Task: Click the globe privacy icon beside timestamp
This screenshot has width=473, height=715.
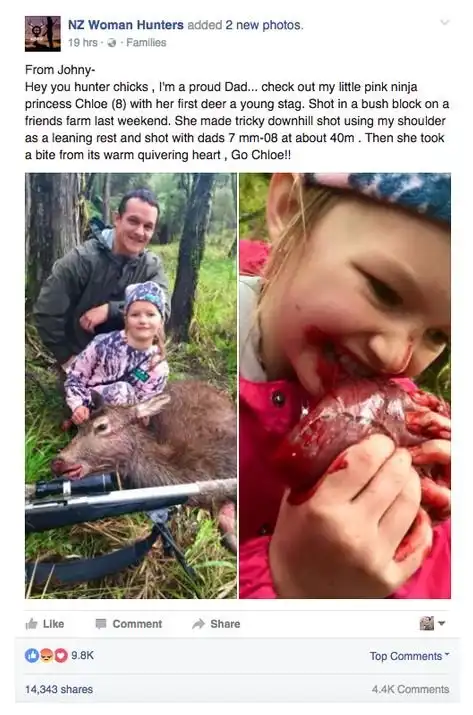Action: (x=112, y=43)
